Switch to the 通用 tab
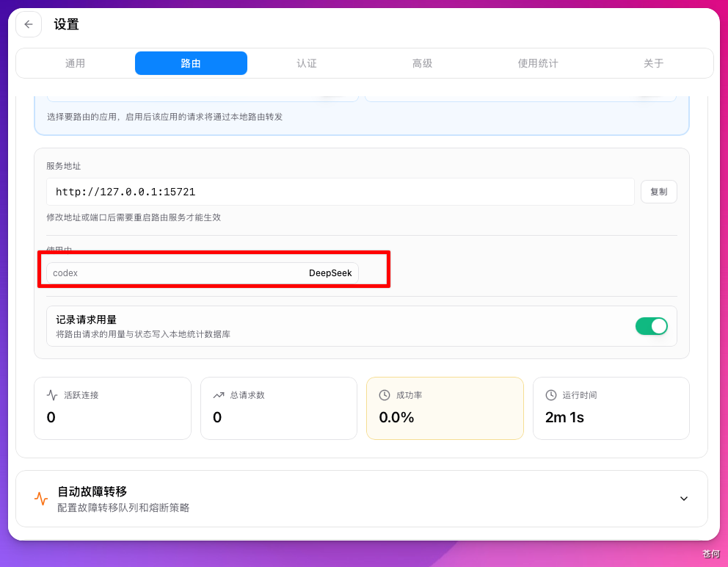The height and width of the screenshot is (567, 728). (75, 63)
